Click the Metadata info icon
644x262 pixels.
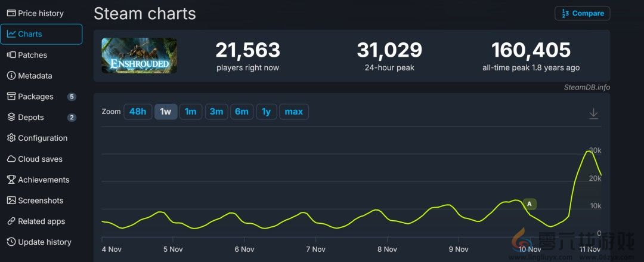point(11,76)
